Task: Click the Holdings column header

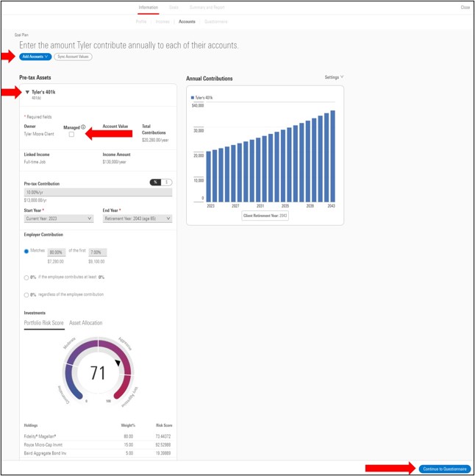Action: click(x=31, y=425)
